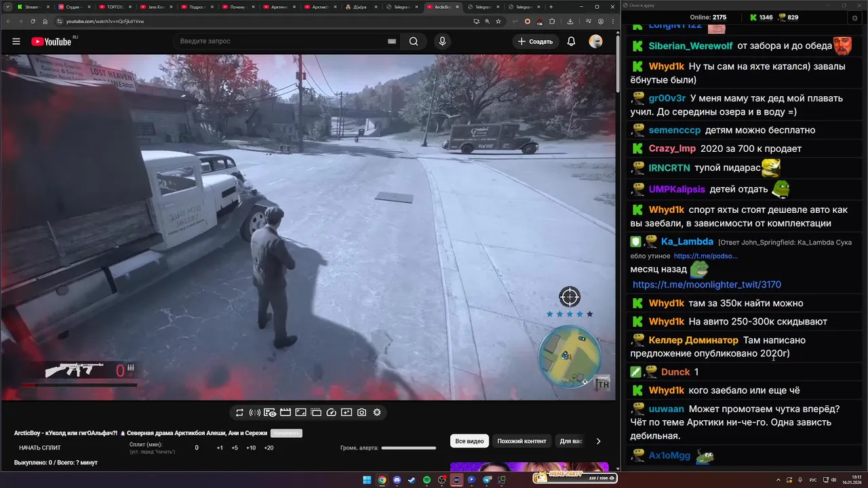Image resolution: width=868 pixels, height=488 pixels.
Task: Open browser extensions puzzle icon
Action: point(552,21)
